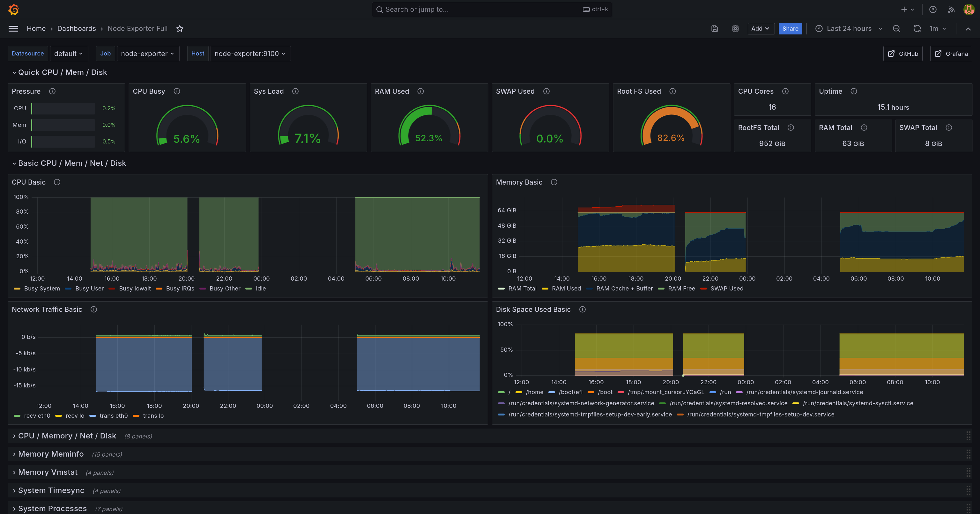
Task: Open the hamburger navigation menu
Action: [13, 28]
